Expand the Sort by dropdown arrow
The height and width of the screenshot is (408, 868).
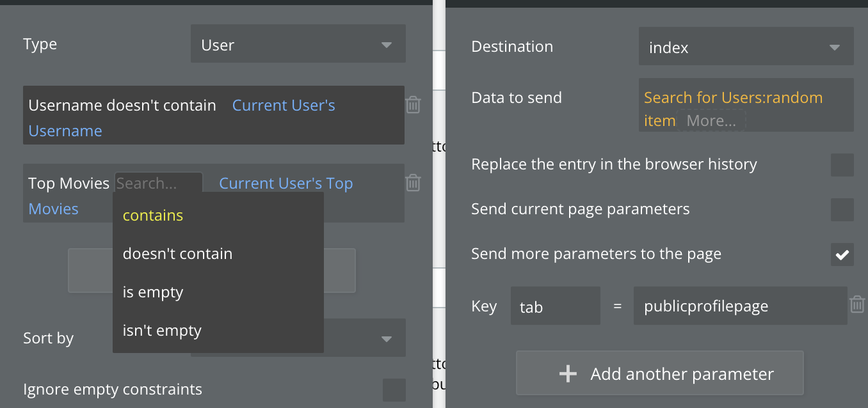(386, 338)
